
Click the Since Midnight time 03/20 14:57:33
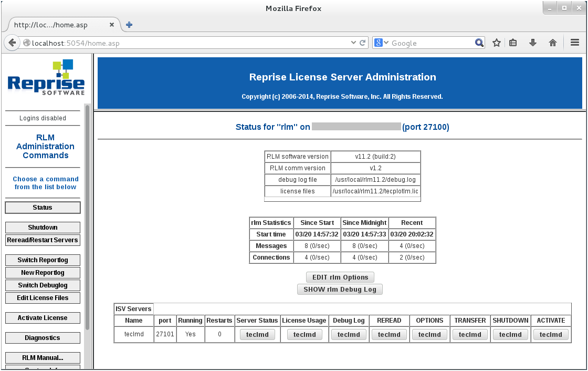[364, 234]
